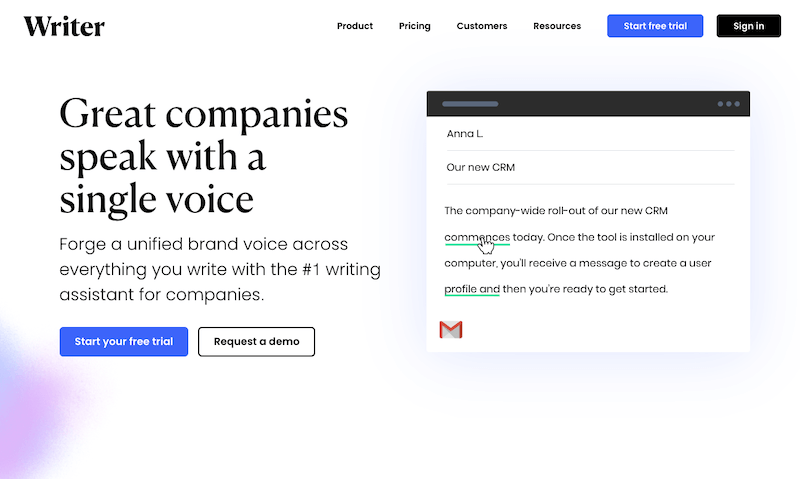Expand the Resources menu
The image size is (800, 479).
[557, 26]
